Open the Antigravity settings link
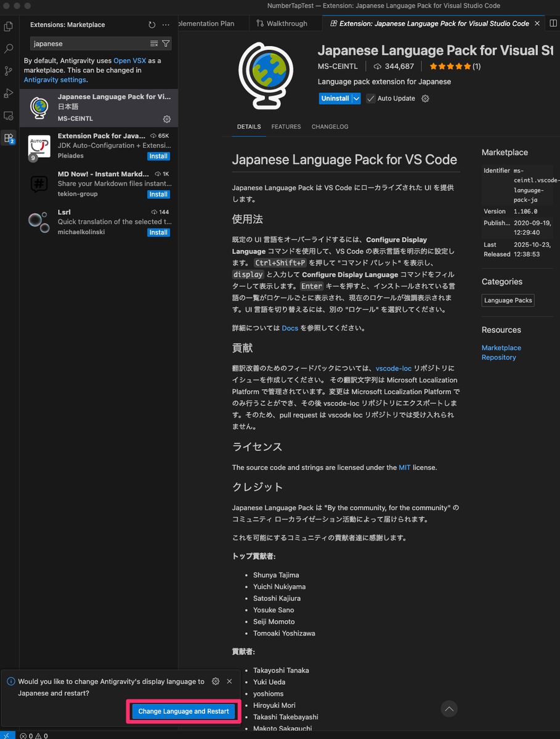This screenshot has height=739, width=560. (55, 80)
